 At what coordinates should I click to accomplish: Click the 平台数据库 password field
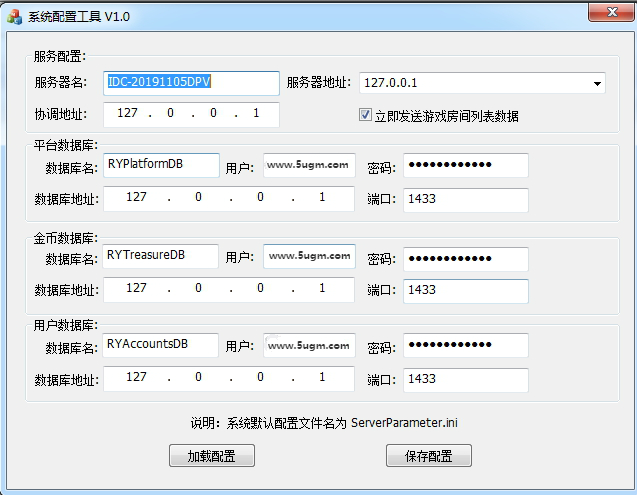tap(465, 165)
